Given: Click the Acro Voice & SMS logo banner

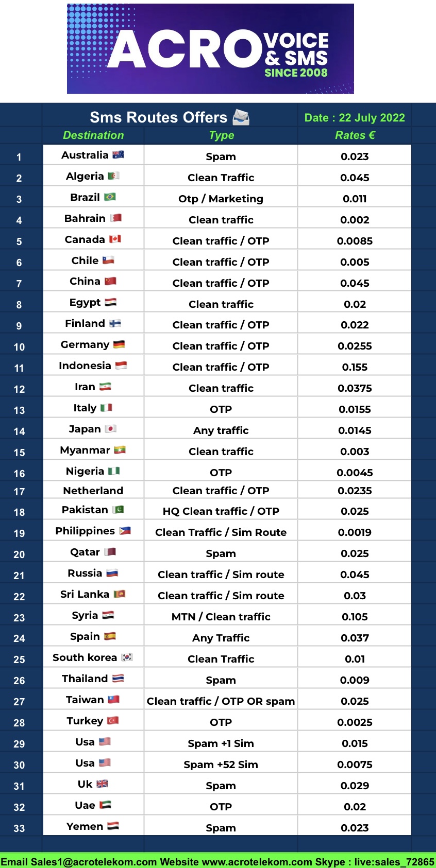Looking at the screenshot, I should [x=210, y=49].
